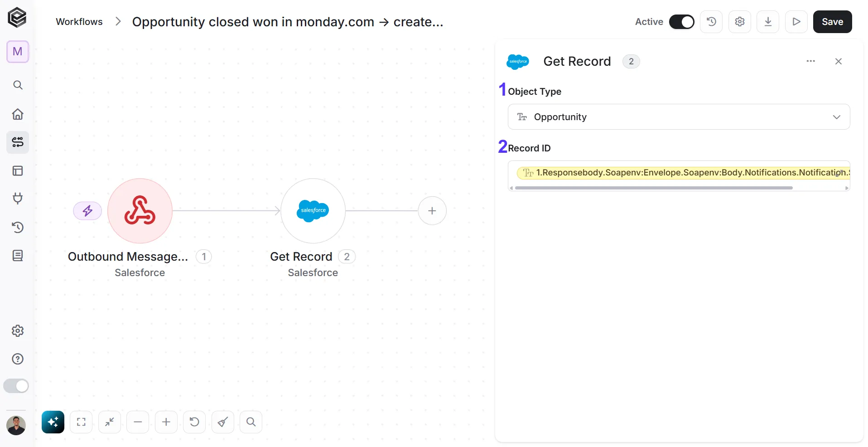Click the brush cleanup canvas tool
Image resolution: width=868 pixels, height=447 pixels.
click(223, 422)
